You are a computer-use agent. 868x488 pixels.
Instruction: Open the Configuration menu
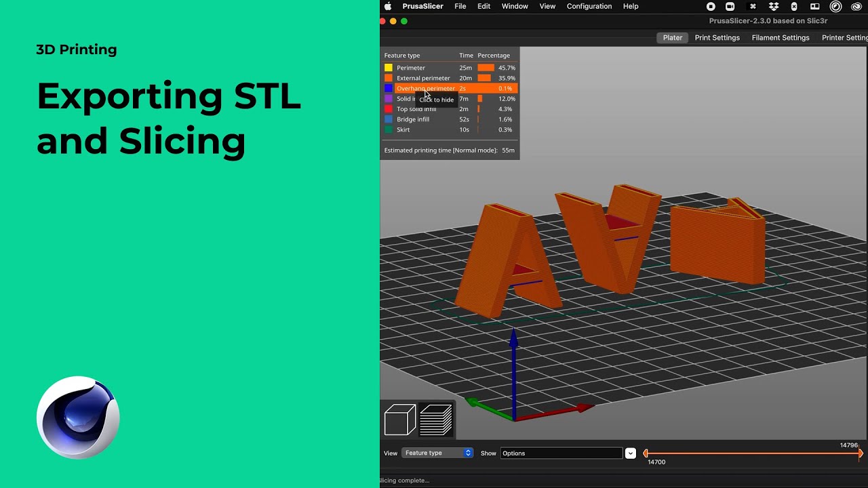click(589, 6)
